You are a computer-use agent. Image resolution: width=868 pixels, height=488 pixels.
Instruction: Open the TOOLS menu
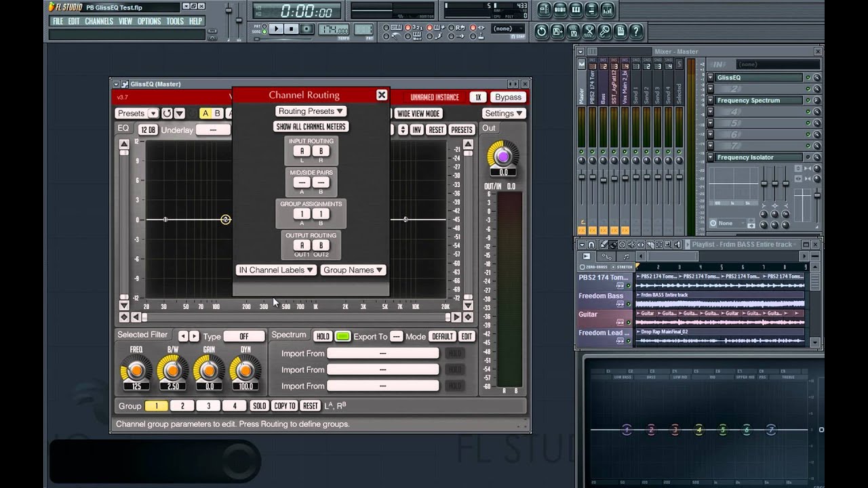point(175,21)
